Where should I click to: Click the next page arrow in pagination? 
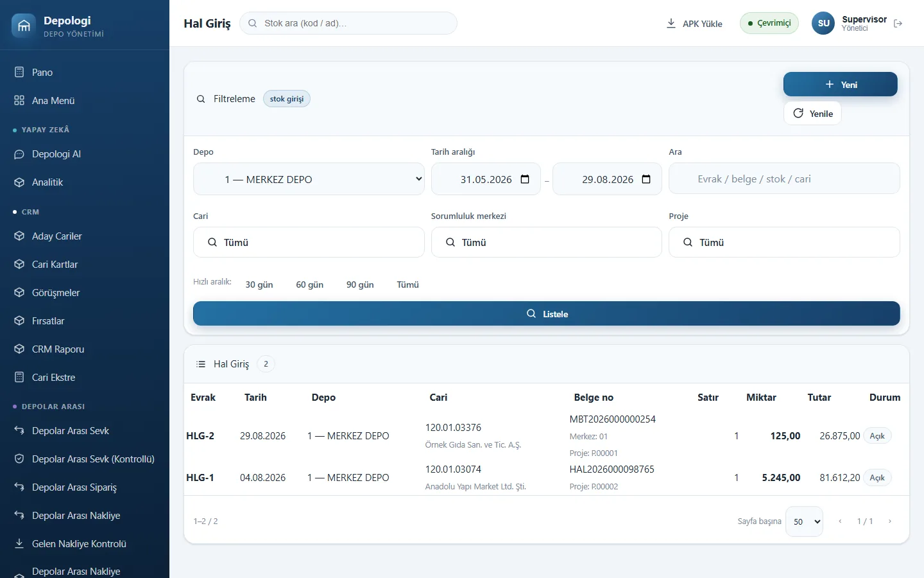coord(889,521)
